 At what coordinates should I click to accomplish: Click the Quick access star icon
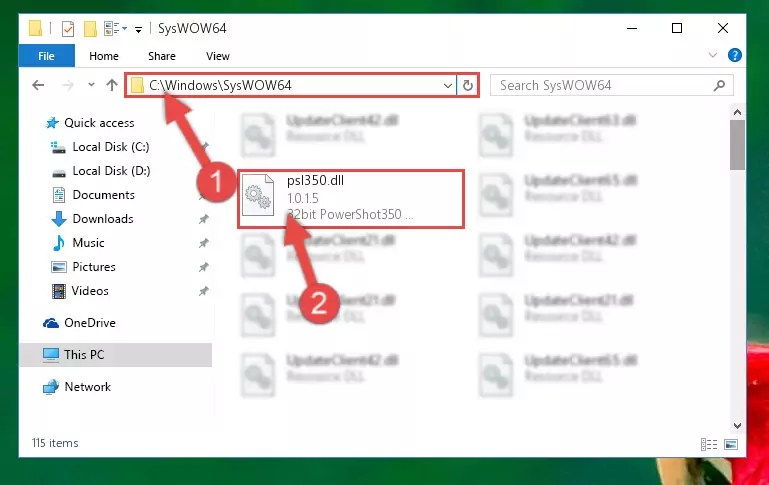pyautogui.click(x=52, y=123)
